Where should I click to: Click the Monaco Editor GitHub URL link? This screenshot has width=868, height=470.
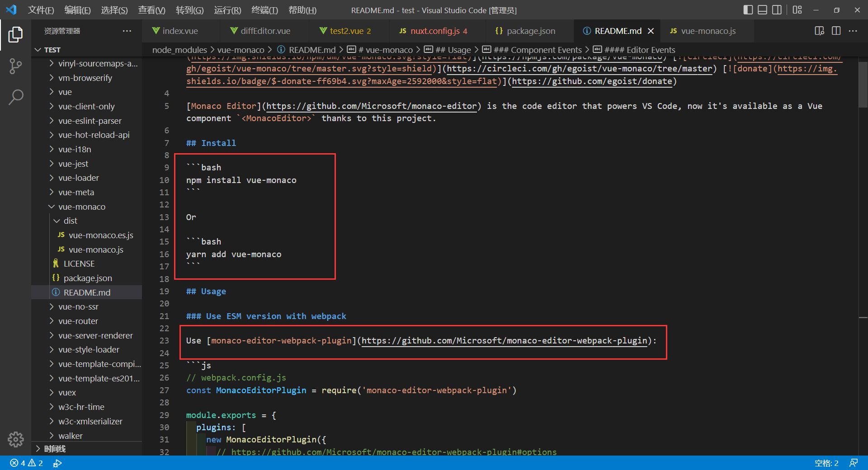371,106
